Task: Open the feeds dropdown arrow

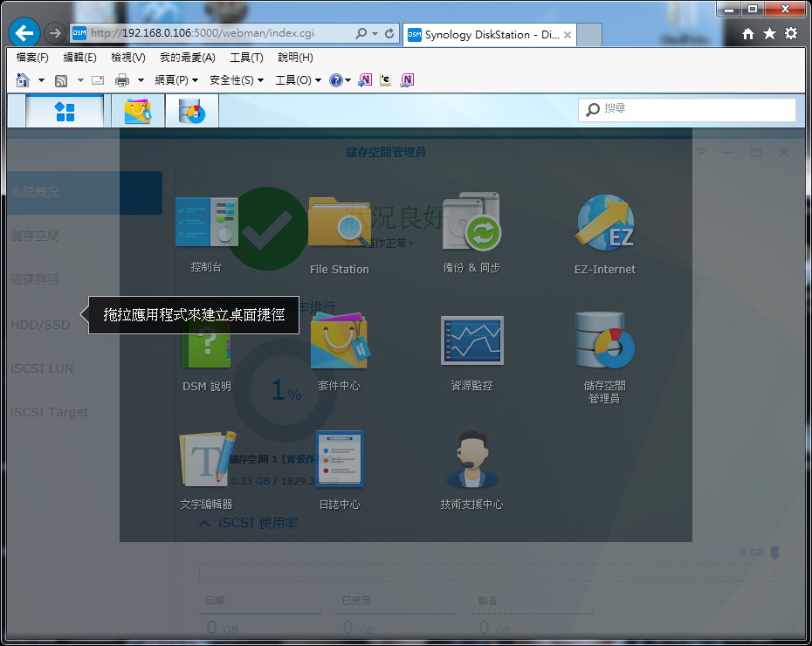Action: coord(80,80)
